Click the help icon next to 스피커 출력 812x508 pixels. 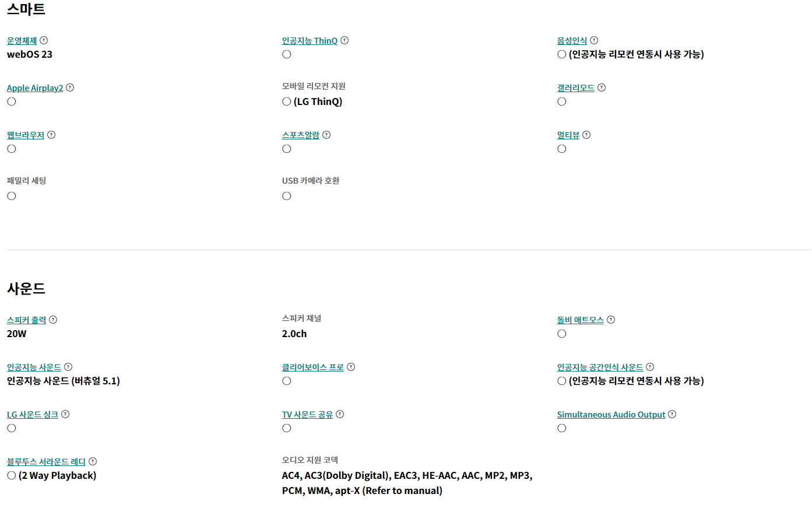point(53,320)
